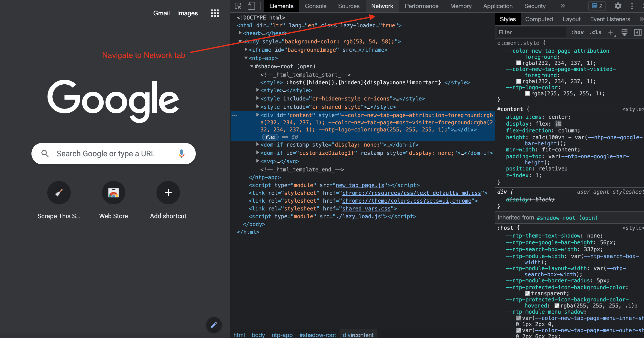Expand the backgroundImage iframe node
The width and height of the screenshot is (644, 338).
tap(246, 50)
